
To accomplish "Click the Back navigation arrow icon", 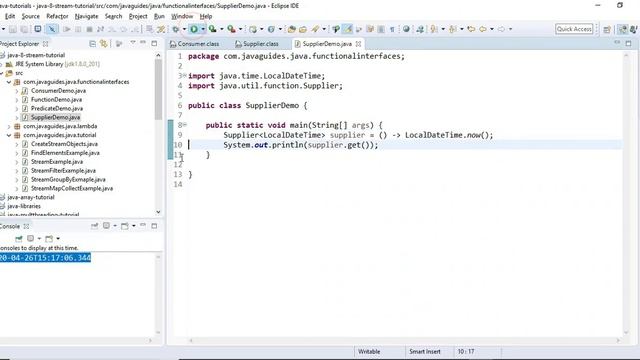I will click(x=483, y=29).
